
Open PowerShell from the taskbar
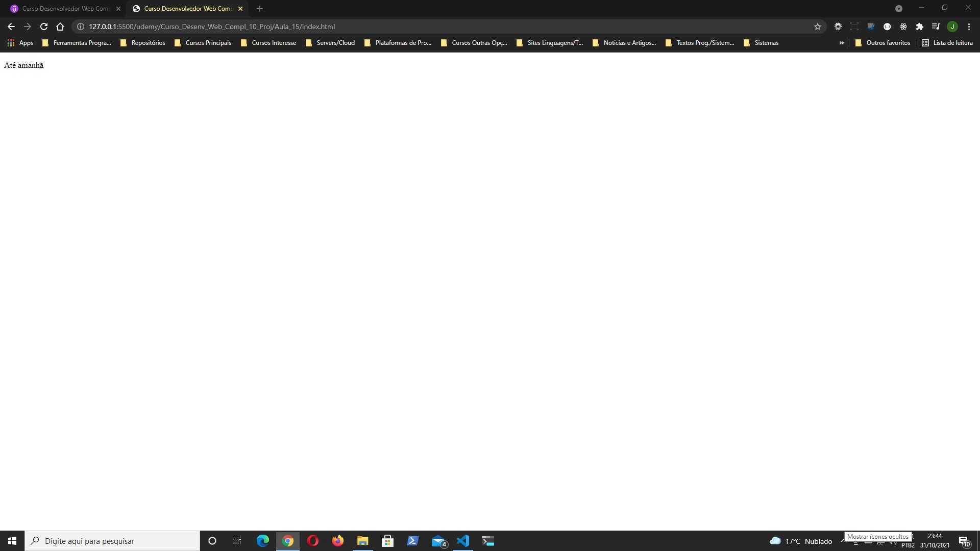tap(413, 541)
